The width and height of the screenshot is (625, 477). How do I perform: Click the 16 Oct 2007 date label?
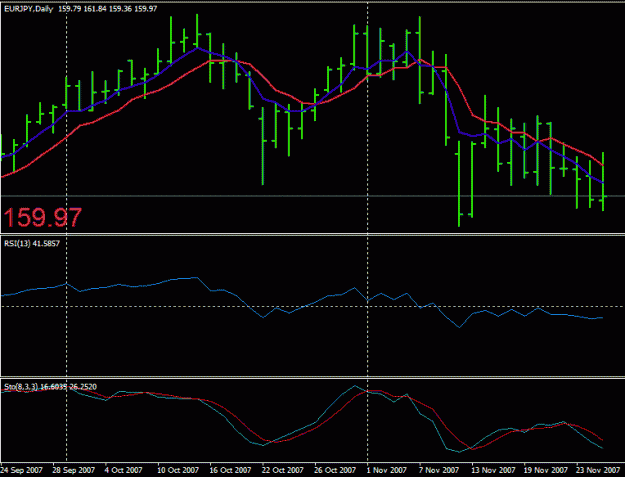click(x=230, y=470)
